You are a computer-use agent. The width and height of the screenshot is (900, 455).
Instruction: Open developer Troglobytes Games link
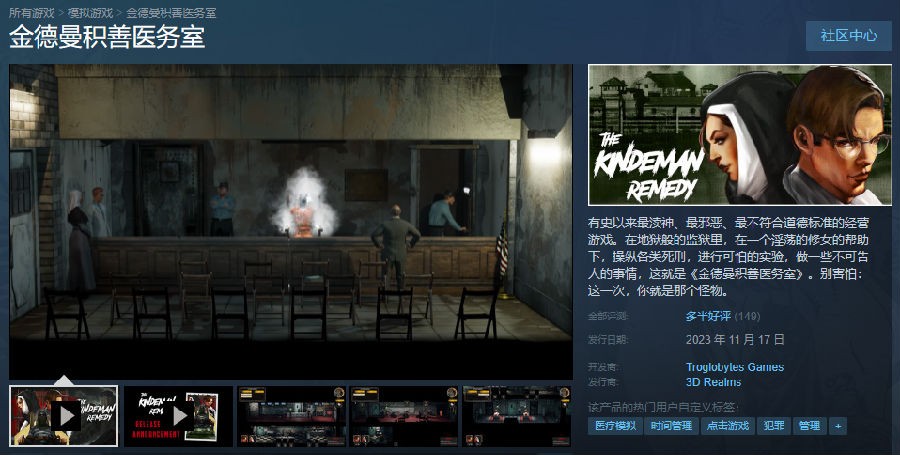[735, 367]
